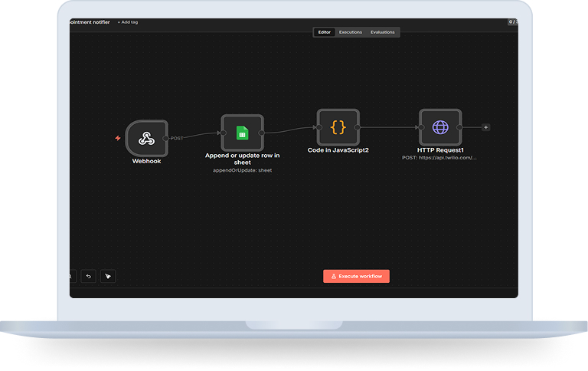This screenshot has width=588, height=371.
Task: Click the red lightning trigger icon
Action: click(117, 138)
